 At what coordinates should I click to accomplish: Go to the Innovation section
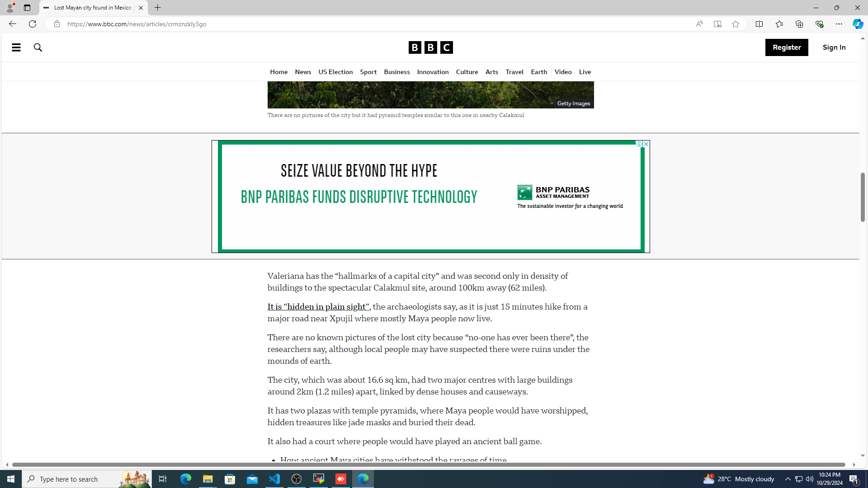pyautogui.click(x=432, y=72)
